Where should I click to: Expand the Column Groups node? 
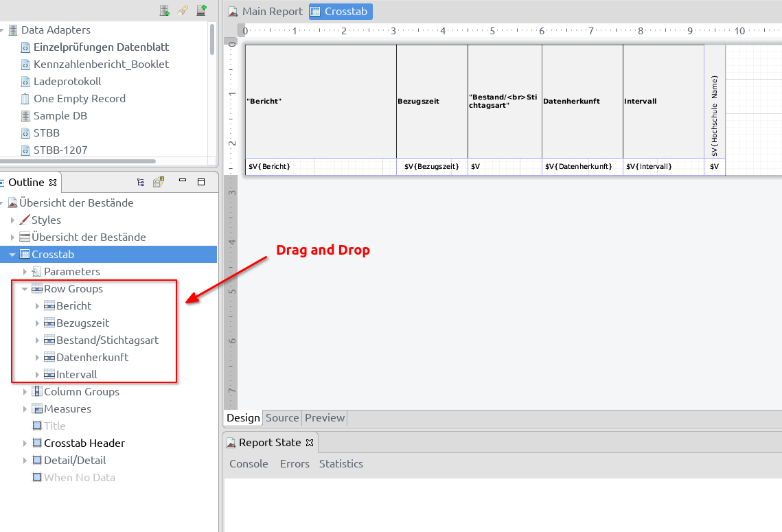[x=25, y=392]
